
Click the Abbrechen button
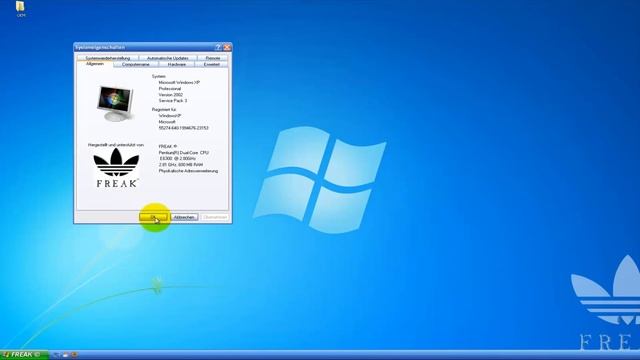click(x=184, y=217)
